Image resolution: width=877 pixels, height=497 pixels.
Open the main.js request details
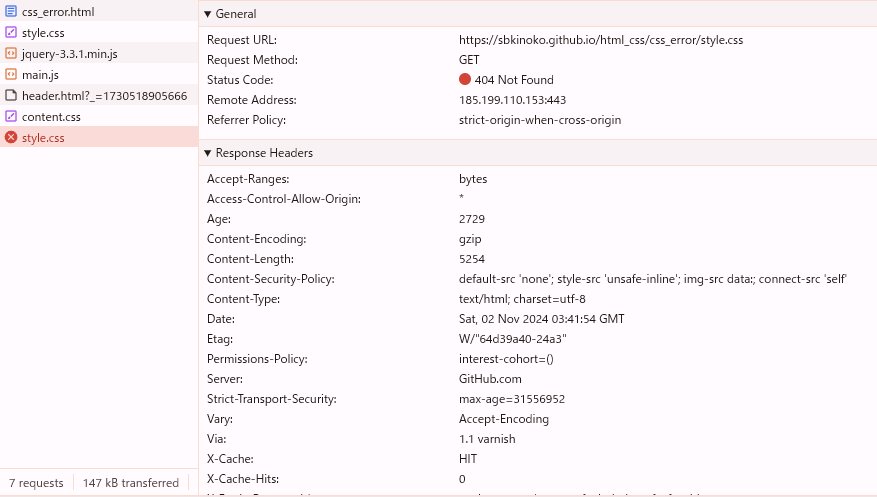point(99,74)
